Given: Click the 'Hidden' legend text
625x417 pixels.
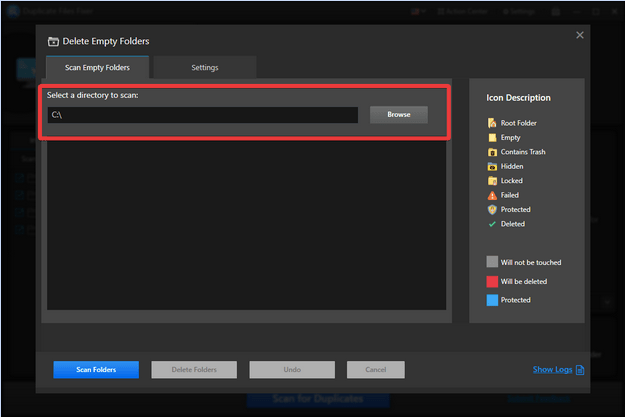Looking at the screenshot, I should [512, 166].
